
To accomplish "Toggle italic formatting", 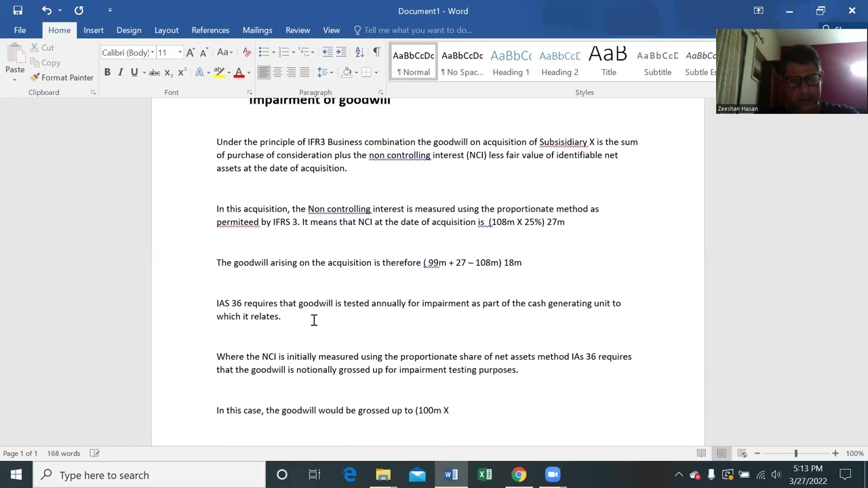I will [x=121, y=73].
